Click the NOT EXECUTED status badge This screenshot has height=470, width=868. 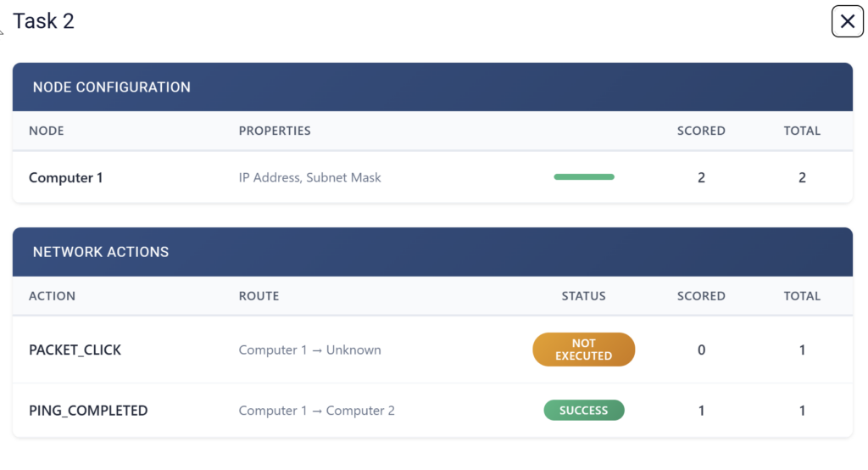coord(583,350)
